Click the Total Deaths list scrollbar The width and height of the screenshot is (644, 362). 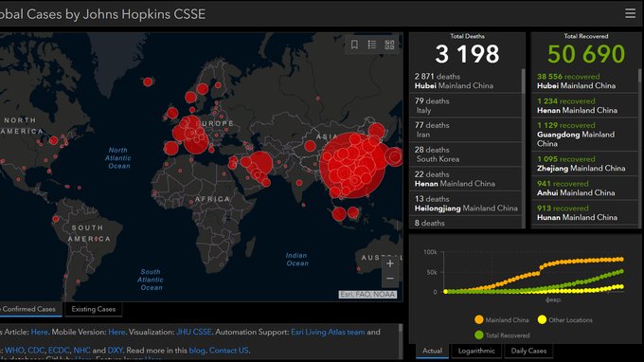click(x=523, y=81)
